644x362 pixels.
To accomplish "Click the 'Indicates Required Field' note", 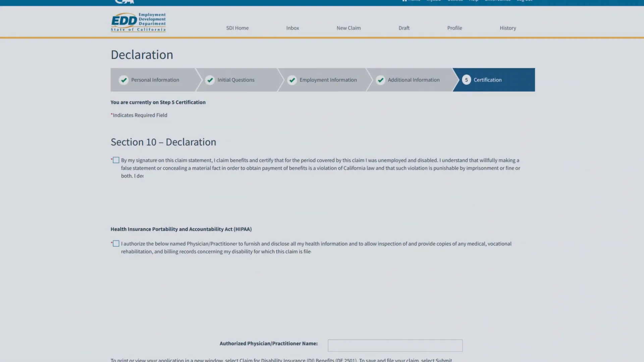I will 139,115.
